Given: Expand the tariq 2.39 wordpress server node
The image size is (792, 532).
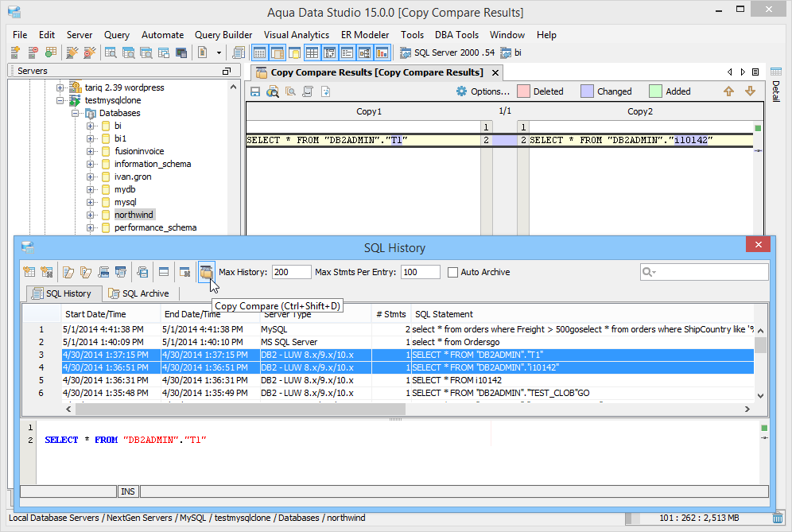Looking at the screenshot, I should tap(60, 87).
